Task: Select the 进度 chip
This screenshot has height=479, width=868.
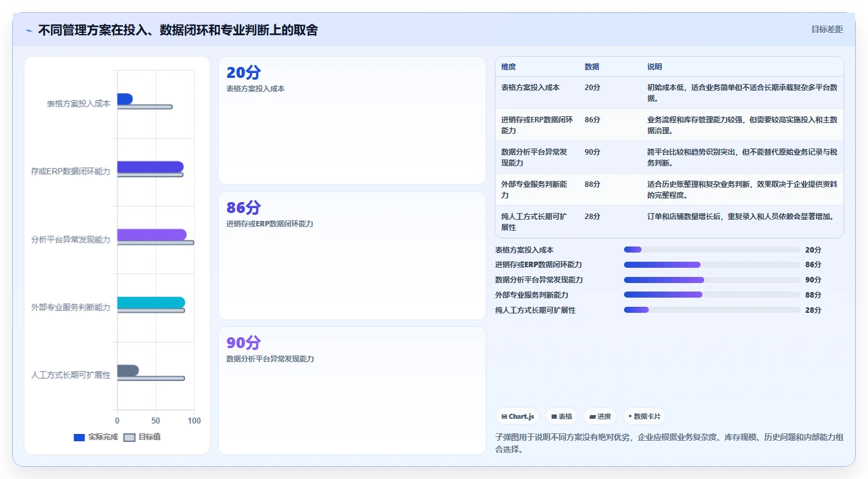Action: tap(600, 416)
